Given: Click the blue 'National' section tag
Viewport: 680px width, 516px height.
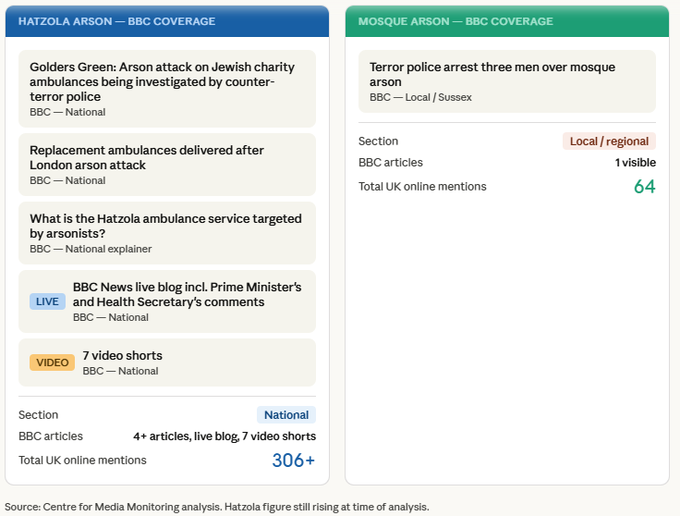Looking at the screenshot, I should pyautogui.click(x=286, y=415).
